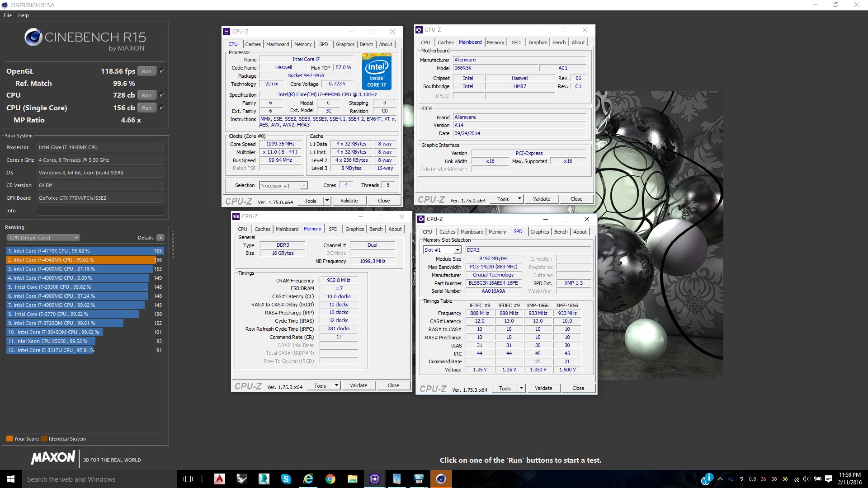The width and height of the screenshot is (868, 488).
Task: Click the Intel Core i7 logo in CPU-Z
Action: click(x=377, y=71)
